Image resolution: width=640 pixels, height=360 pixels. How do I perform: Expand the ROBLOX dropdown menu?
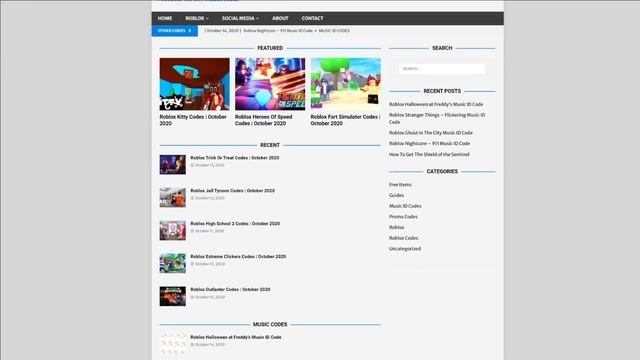click(197, 18)
